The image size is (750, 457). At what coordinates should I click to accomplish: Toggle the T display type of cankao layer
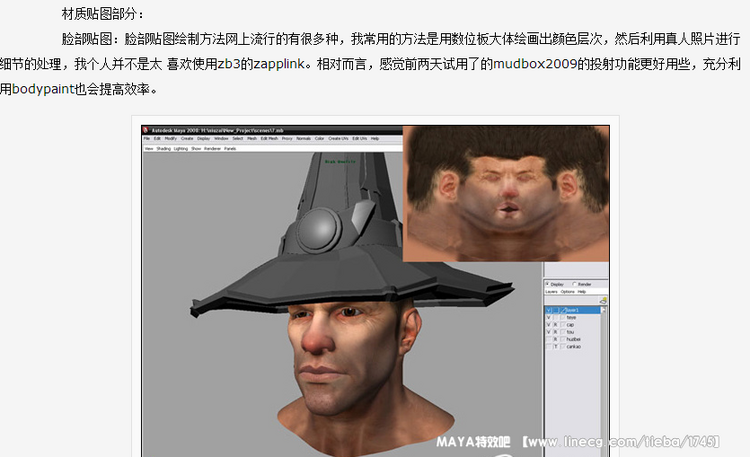click(x=555, y=346)
